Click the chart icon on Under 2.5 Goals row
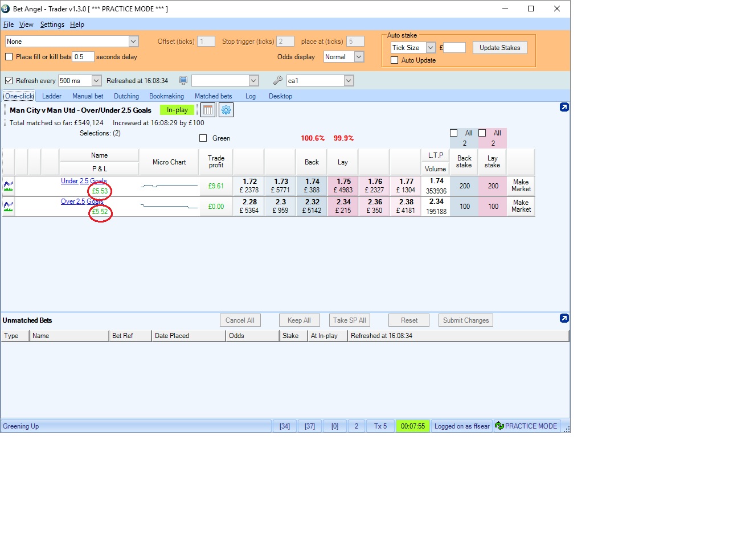 point(8,186)
